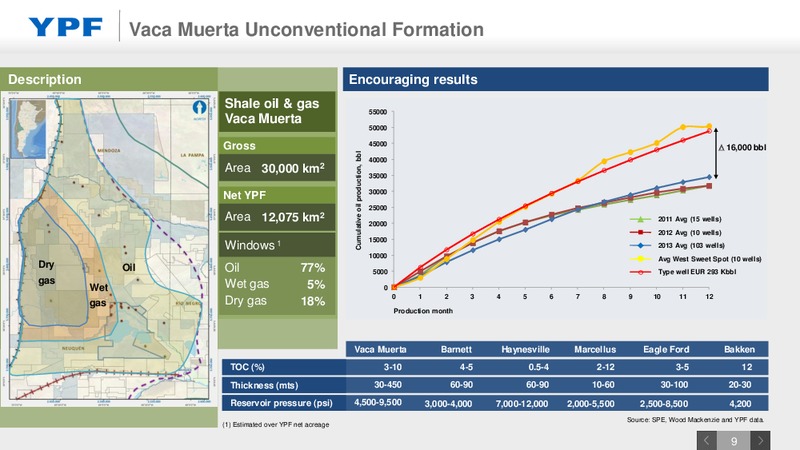800x450 pixels.
Task: Click the 'Eagle Ford' table column header
Action: [x=666, y=349]
